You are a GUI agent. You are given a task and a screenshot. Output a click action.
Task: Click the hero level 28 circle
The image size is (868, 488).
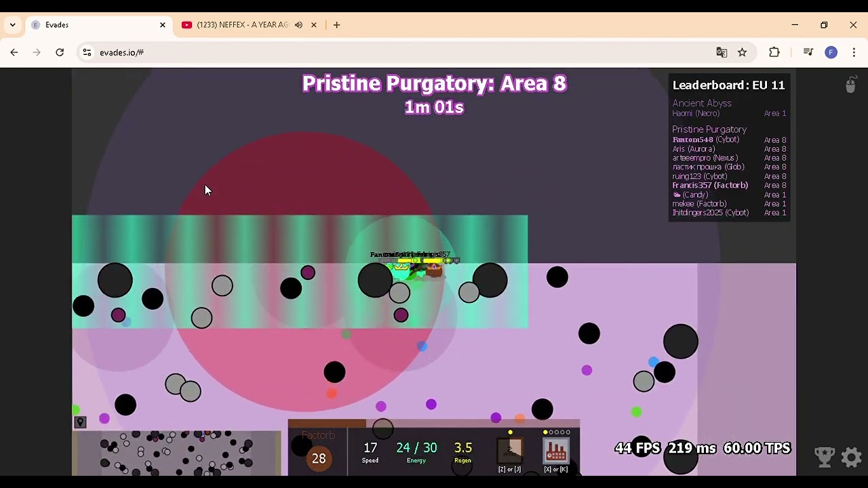[319, 458]
